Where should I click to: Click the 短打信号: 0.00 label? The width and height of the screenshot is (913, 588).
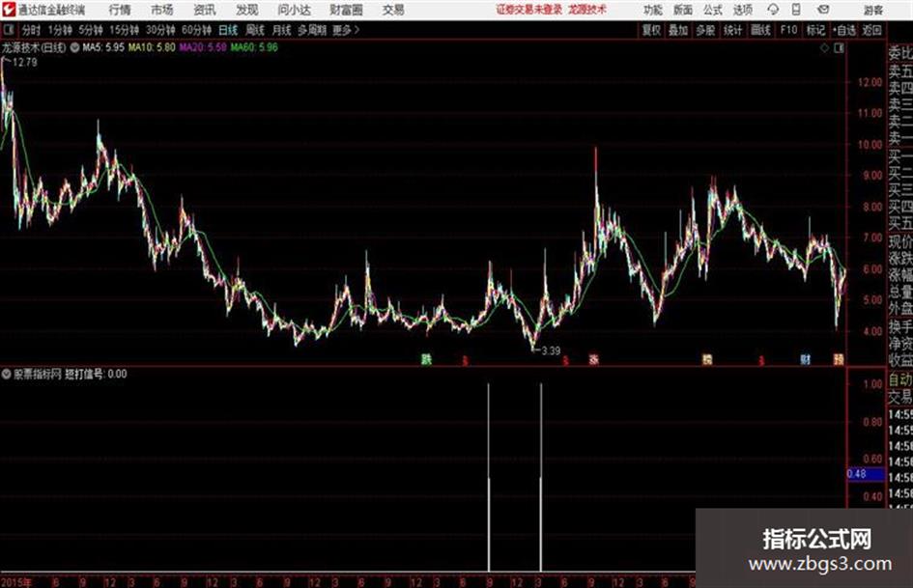(96, 374)
